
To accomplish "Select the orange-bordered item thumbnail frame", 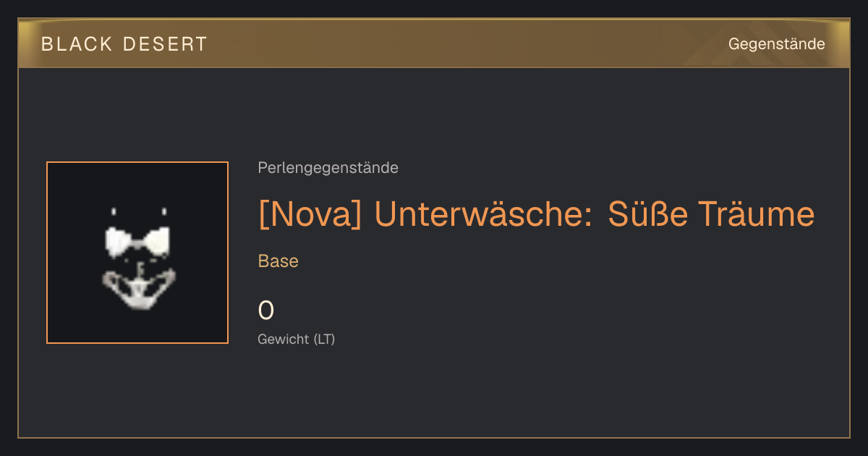I will 137,253.
